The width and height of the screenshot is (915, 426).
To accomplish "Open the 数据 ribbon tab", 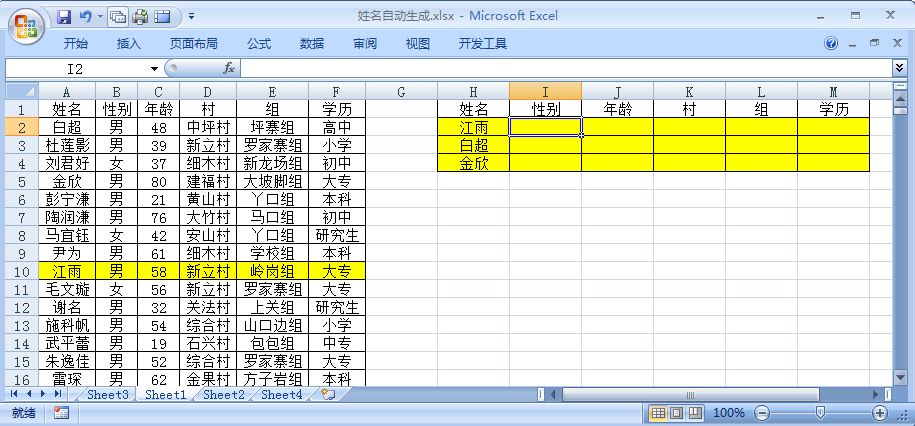I will point(312,43).
